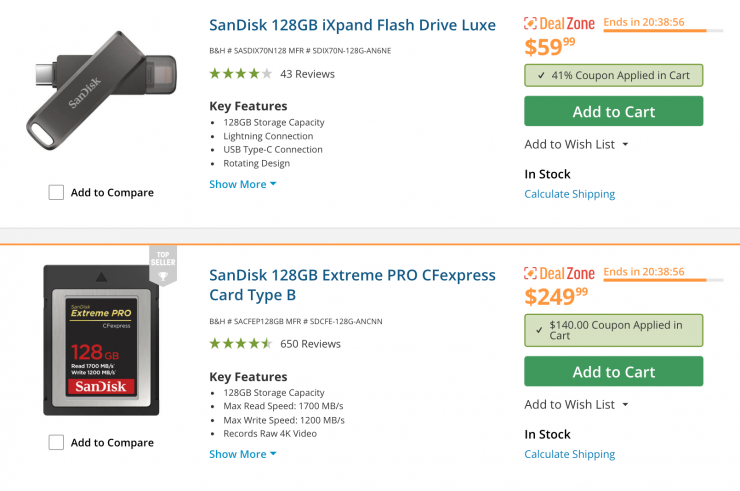Viewport: 740px width, 491px height.
Task: Click the Top Seller badge on the CFexpress card
Action: (x=163, y=263)
